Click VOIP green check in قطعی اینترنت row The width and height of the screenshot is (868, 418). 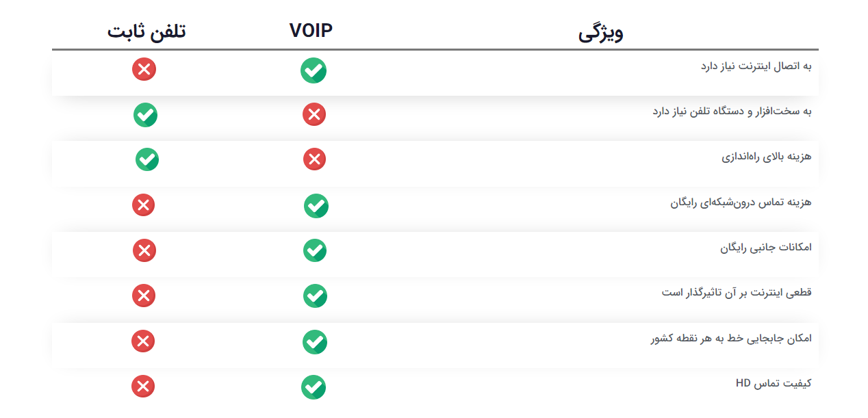316,296
